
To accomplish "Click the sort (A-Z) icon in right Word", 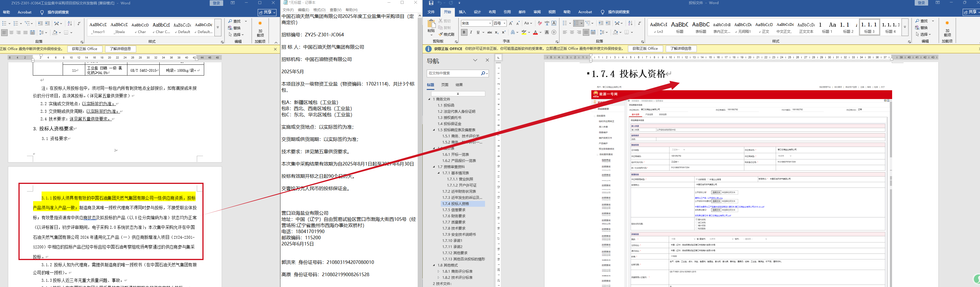I will [x=630, y=23].
